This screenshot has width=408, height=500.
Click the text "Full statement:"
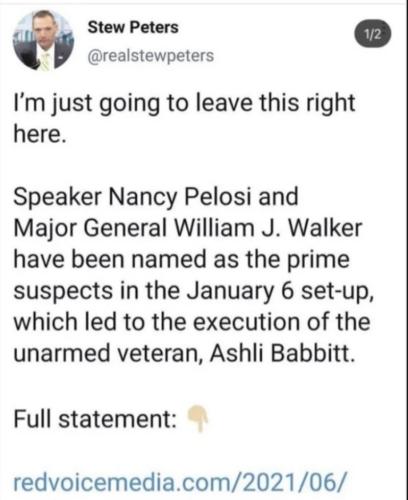95,419
